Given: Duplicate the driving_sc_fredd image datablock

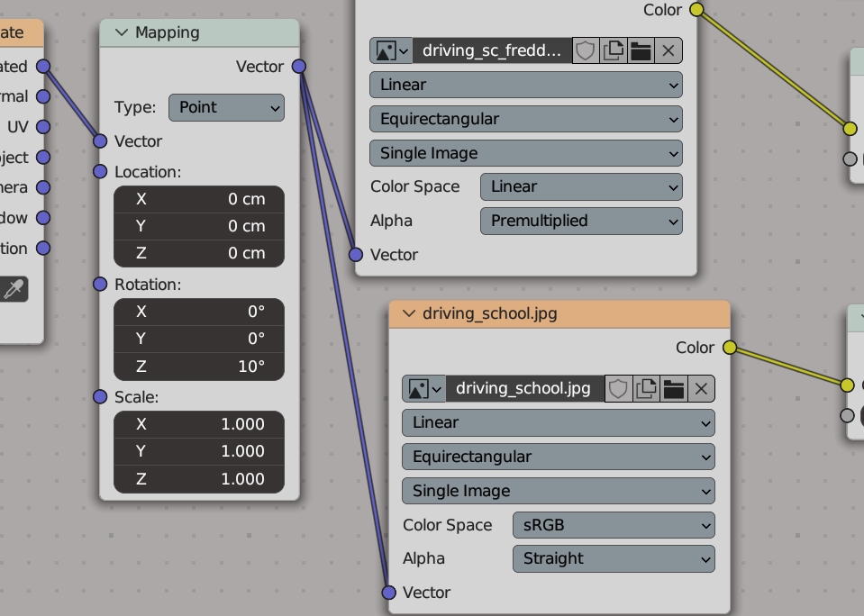Looking at the screenshot, I should tap(614, 50).
